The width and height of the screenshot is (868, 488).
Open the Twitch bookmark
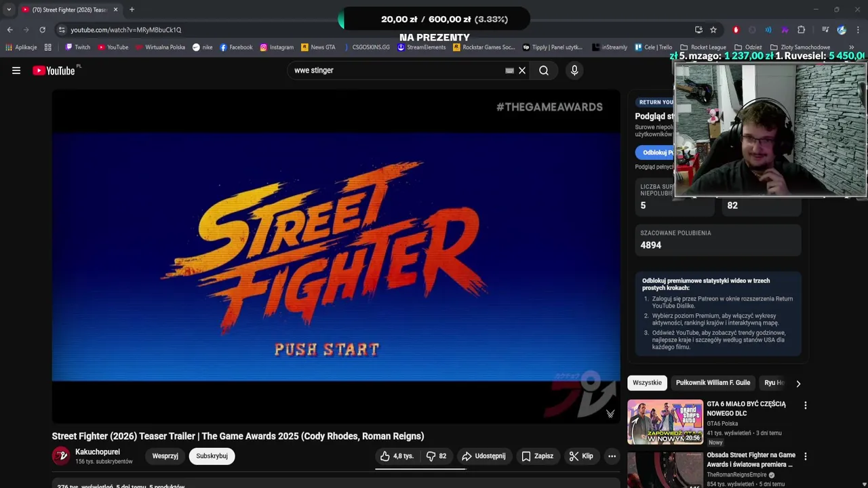[77, 47]
